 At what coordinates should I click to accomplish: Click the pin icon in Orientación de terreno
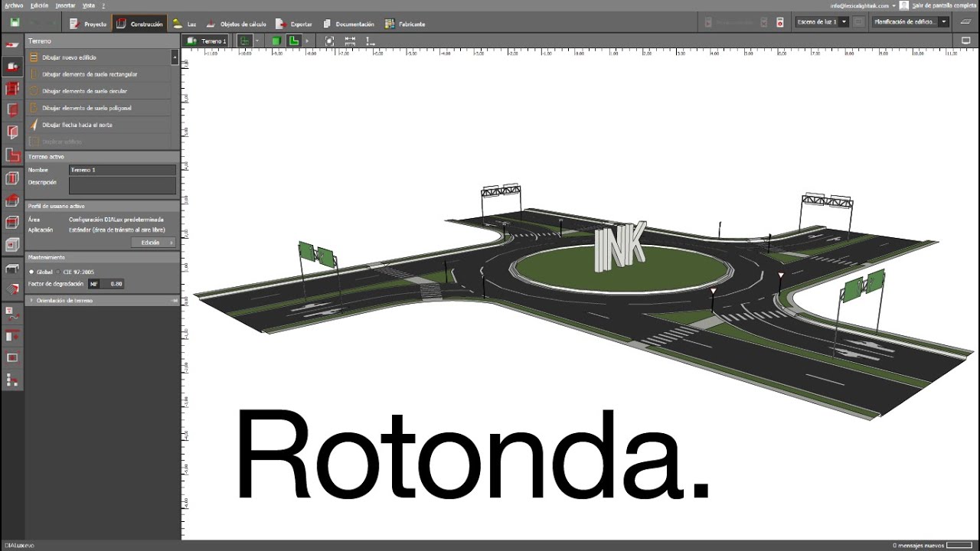point(174,301)
